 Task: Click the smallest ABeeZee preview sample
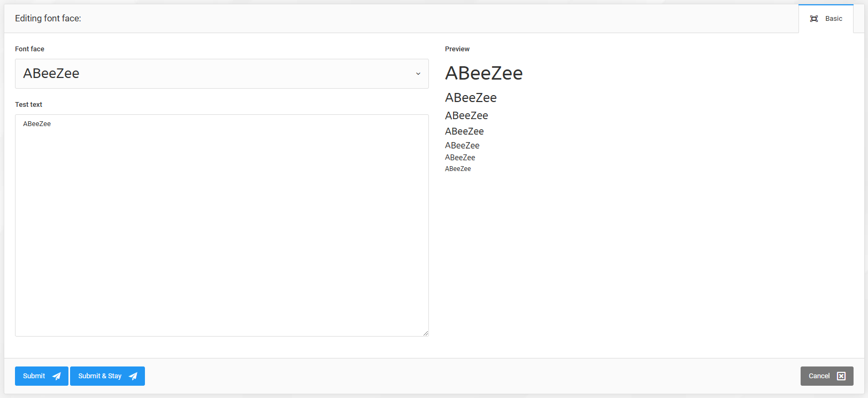[x=458, y=169]
